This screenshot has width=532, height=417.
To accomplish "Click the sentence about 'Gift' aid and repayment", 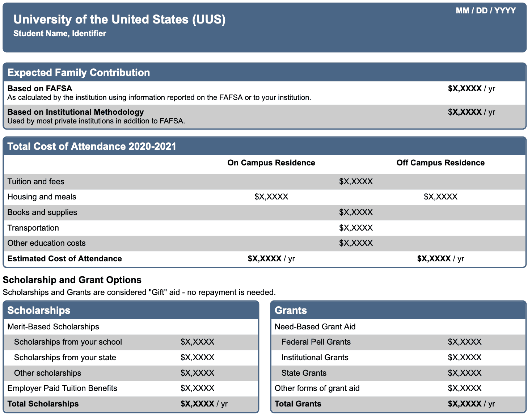I will [139, 292].
